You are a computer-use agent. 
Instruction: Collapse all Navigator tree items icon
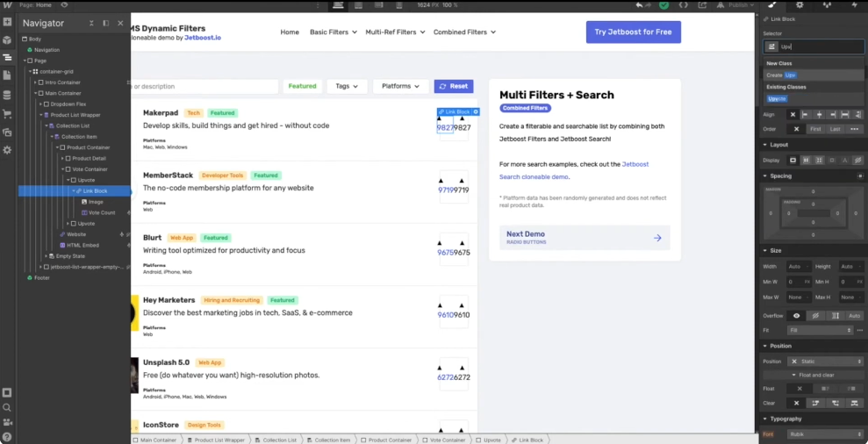[91, 23]
